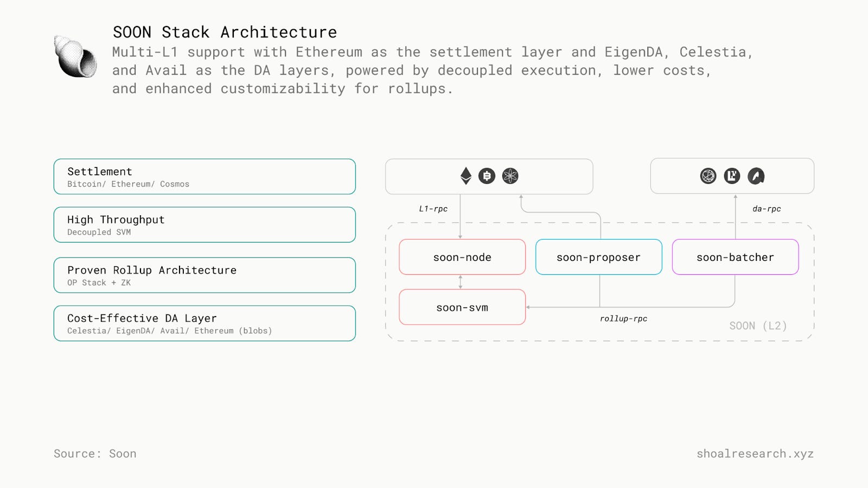Select the soon-batcher box
This screenshot has width=868, height=488.
click(735, 257)
